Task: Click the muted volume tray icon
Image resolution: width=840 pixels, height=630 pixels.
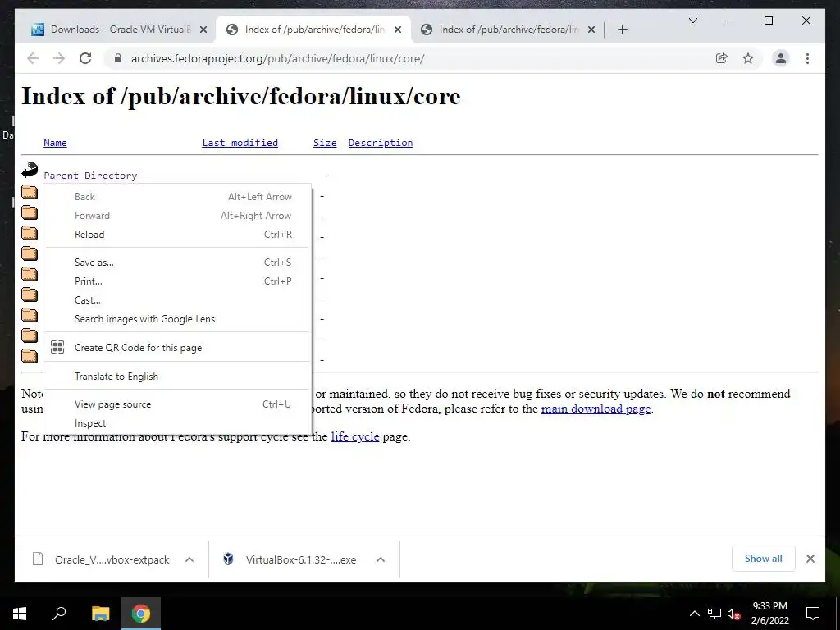Action: pyautogui.click(x=733, y=614)
